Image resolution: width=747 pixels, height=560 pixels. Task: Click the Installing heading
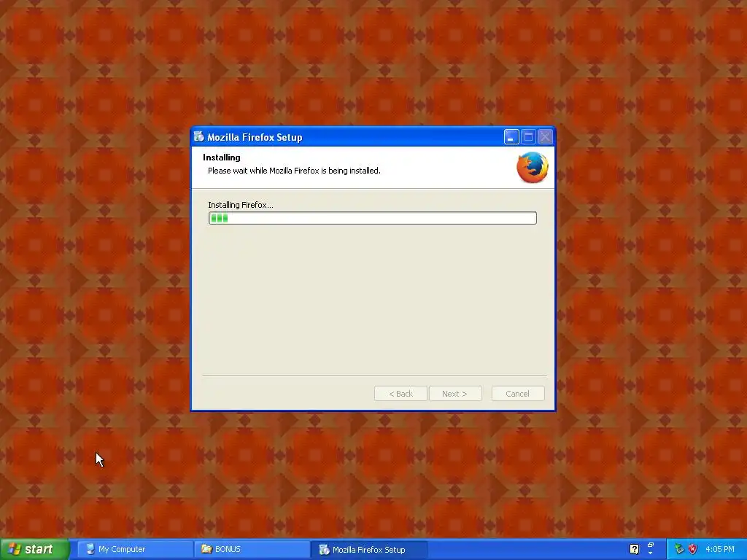(222, 157)
